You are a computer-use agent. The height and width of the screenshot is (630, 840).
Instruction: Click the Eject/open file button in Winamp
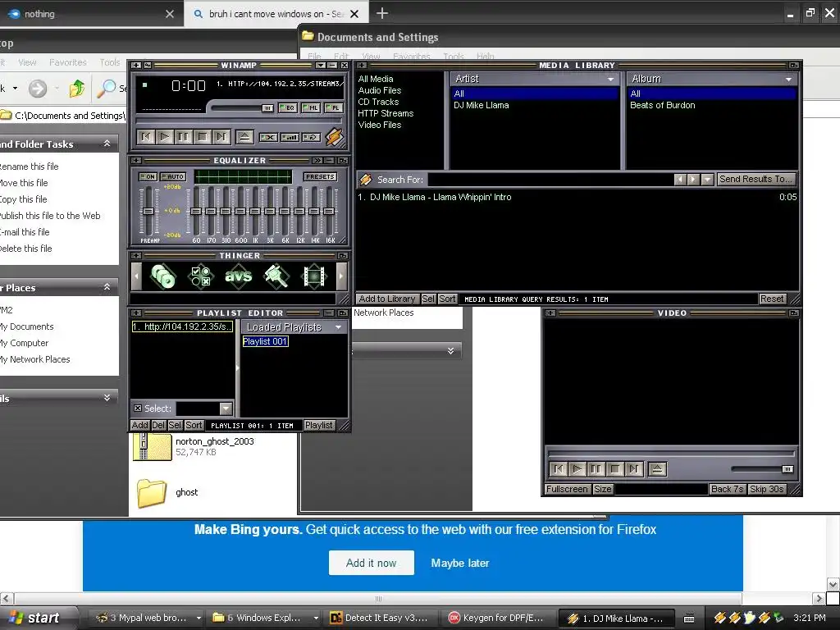tap(244, 137)
